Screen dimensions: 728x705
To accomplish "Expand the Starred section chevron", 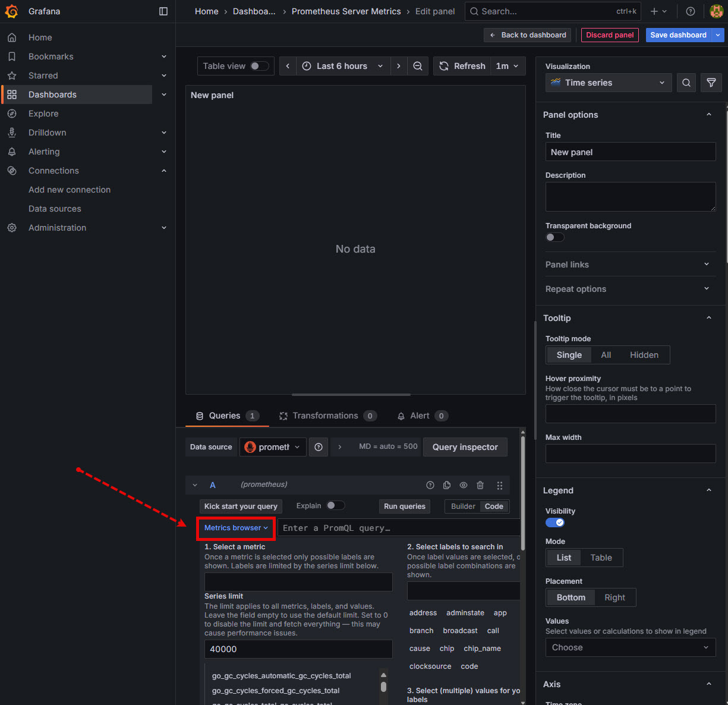I will [164, 75].
